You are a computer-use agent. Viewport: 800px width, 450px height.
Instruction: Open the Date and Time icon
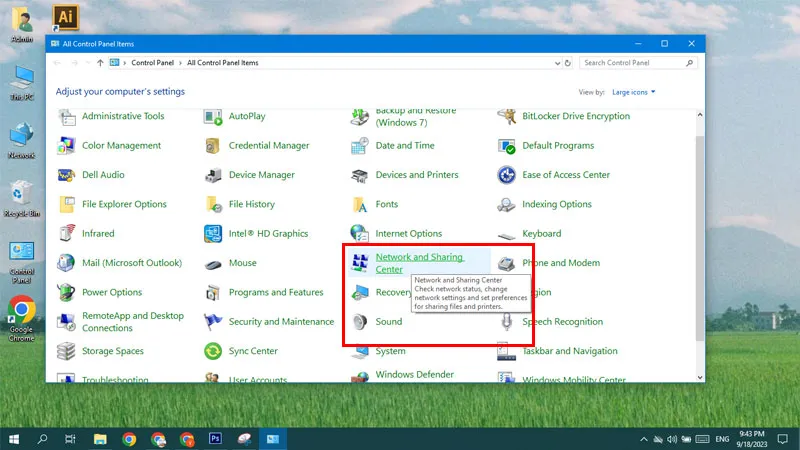pyautogui.click(x=359, y=146)
